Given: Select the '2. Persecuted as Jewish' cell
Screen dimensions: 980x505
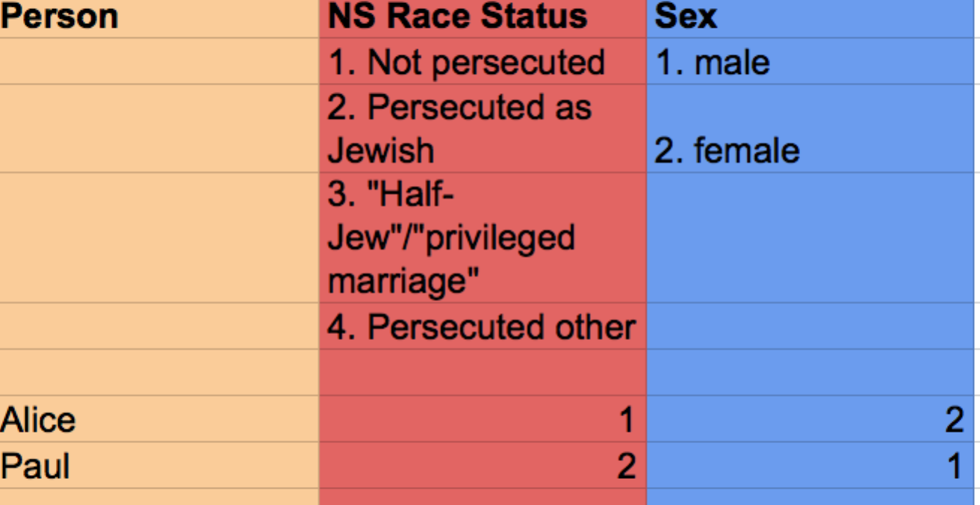Looking at the screenshot, I should [483, 128].
